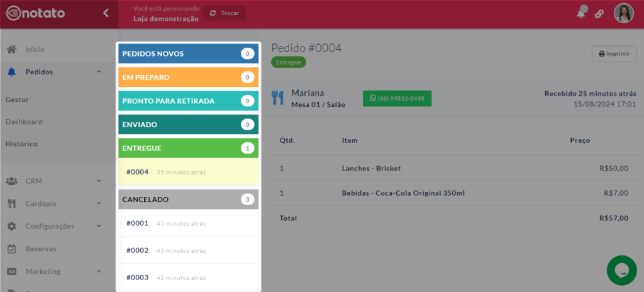644x292 pixels.
Task: Open the chat support bubble
Action: tap(621, 270)
